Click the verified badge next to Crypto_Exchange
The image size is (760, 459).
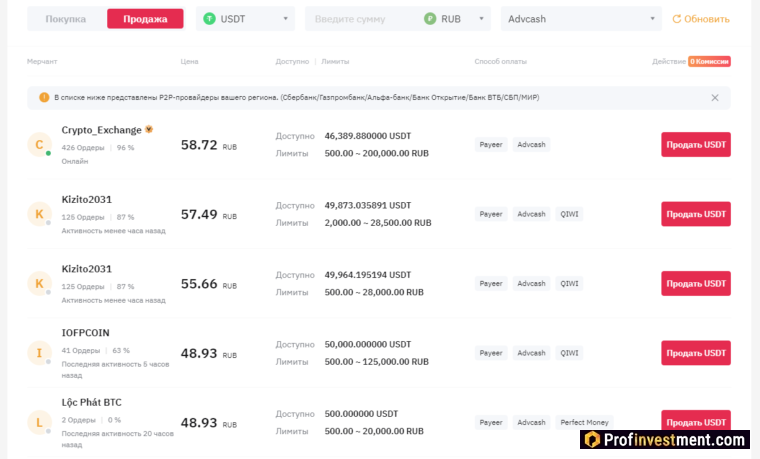click(149, 129)
